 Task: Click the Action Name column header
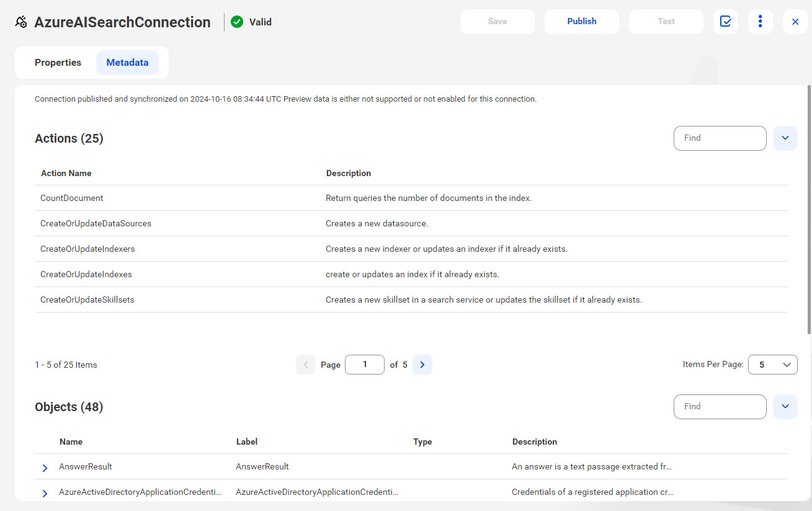[66, 173]
